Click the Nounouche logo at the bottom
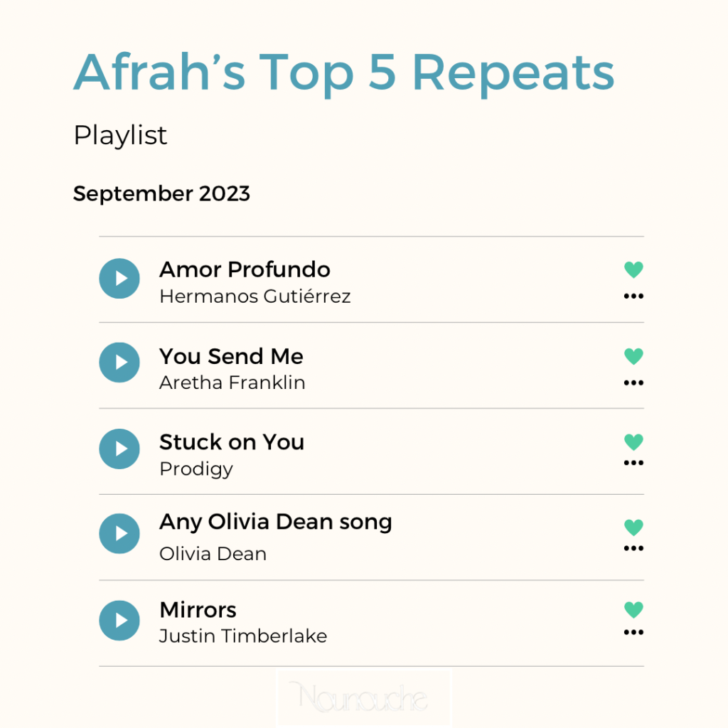The image size is (728, 728). point(363,697)
